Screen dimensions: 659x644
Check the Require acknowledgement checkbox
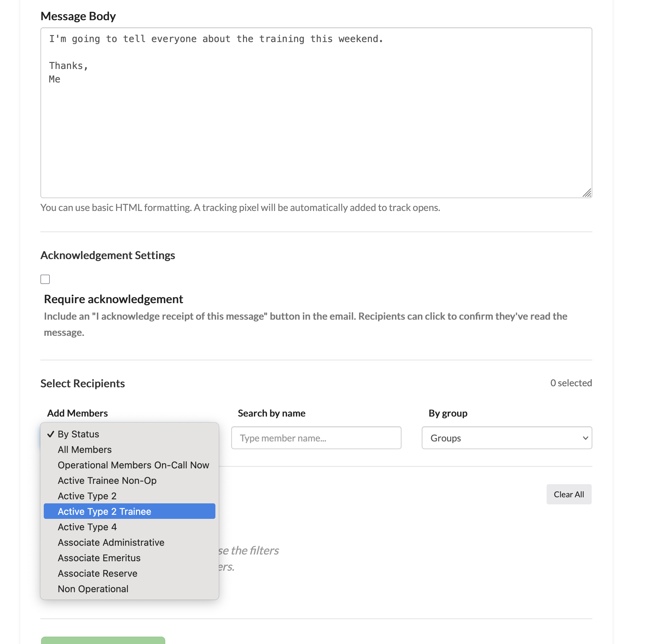click(x=45, y=279)
